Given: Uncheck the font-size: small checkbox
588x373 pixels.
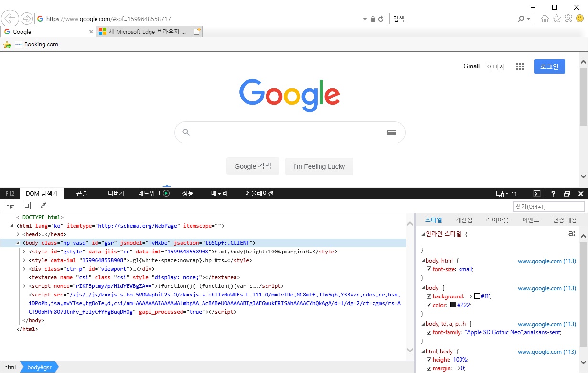Looking at the screenshot, I should pos(428,269).
